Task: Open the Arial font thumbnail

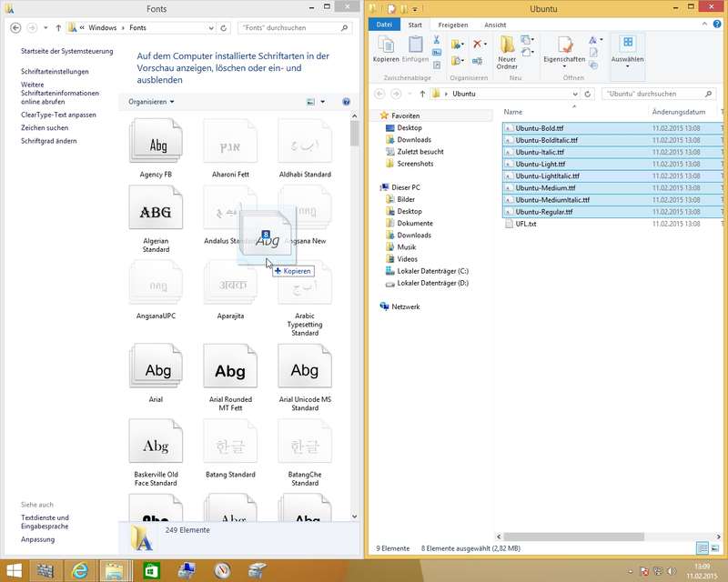Action: pyautogui.click(x=157, y=370)
